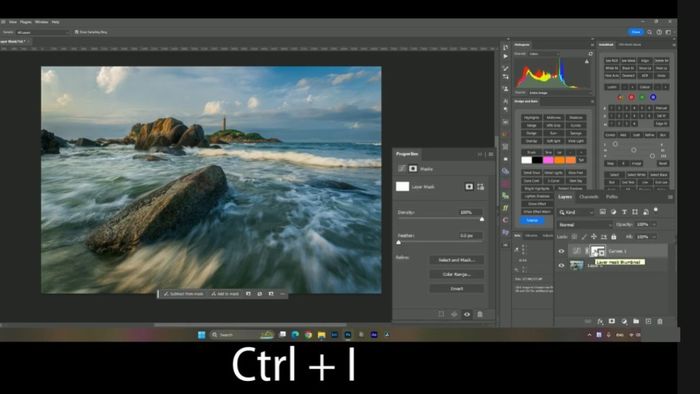This screenshot has width=700, height=394.
Task: Lock transparent pixels in Layers panel
Action: tap(575, 236)
